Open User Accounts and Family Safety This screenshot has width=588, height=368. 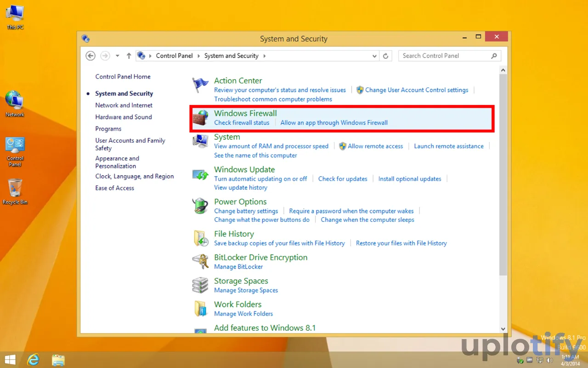point(130,144)
